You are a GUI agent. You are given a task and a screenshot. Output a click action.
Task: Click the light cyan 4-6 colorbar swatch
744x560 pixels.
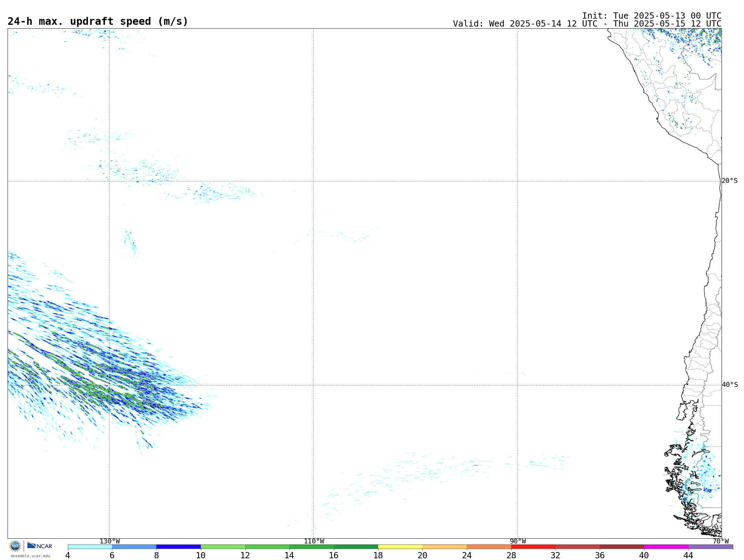coord(90,547)
